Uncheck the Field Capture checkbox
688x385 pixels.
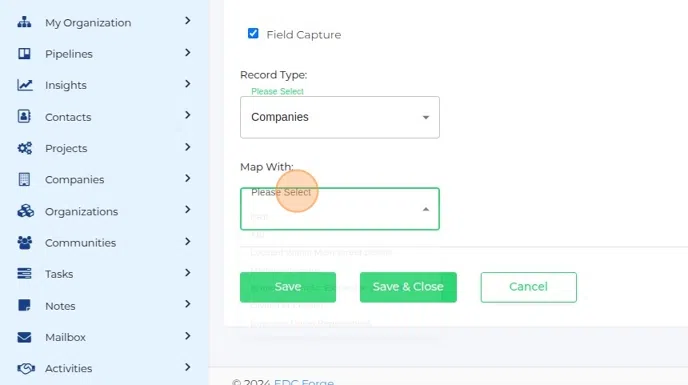[253, 33]
